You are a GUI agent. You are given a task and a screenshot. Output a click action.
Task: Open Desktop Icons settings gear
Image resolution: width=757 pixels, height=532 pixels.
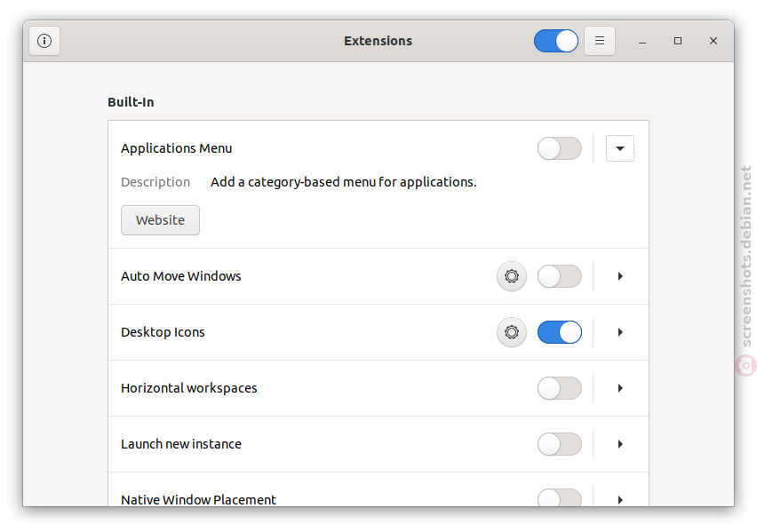pos(512,332)
